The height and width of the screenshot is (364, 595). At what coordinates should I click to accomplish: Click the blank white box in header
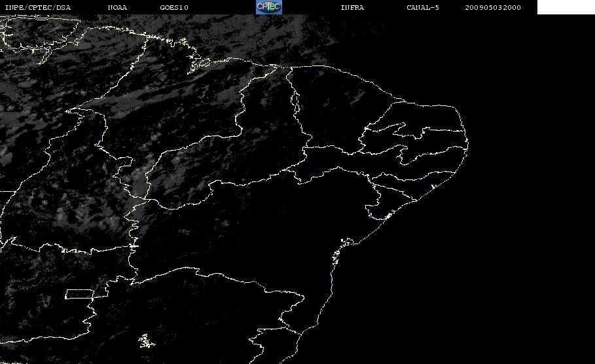pos(566,7)
